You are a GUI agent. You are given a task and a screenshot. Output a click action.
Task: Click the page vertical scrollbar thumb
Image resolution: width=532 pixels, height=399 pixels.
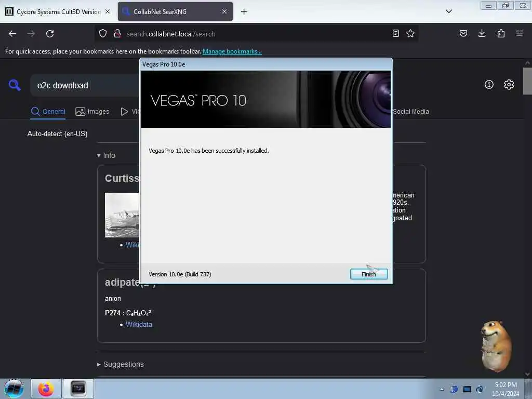tap(527, 81)
